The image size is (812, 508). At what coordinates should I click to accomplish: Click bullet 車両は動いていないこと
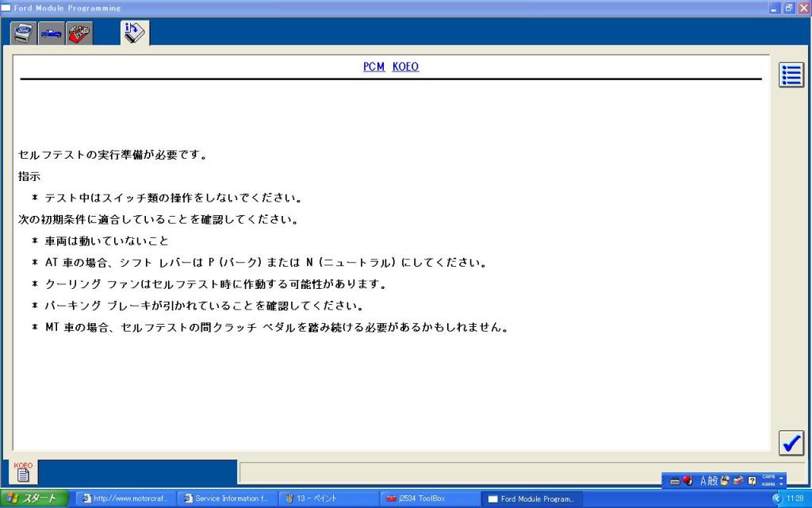click(107, 241)
